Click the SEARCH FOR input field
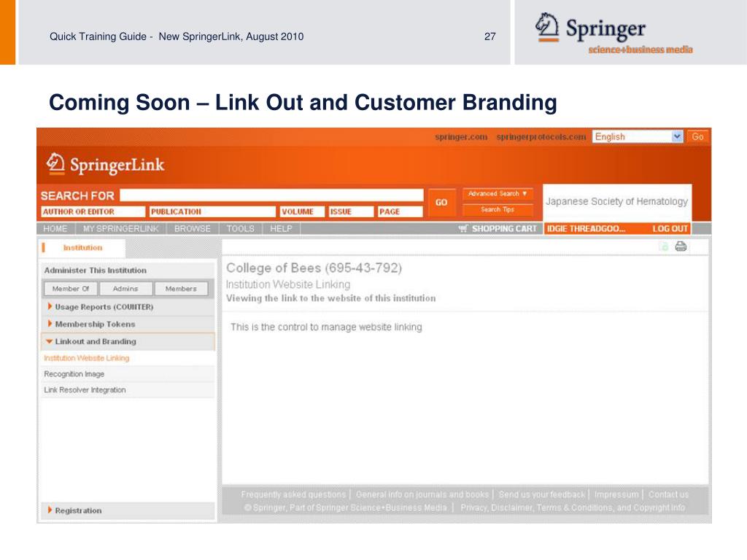The height and width of the screenshot is (560, 747). coord(271,195)
